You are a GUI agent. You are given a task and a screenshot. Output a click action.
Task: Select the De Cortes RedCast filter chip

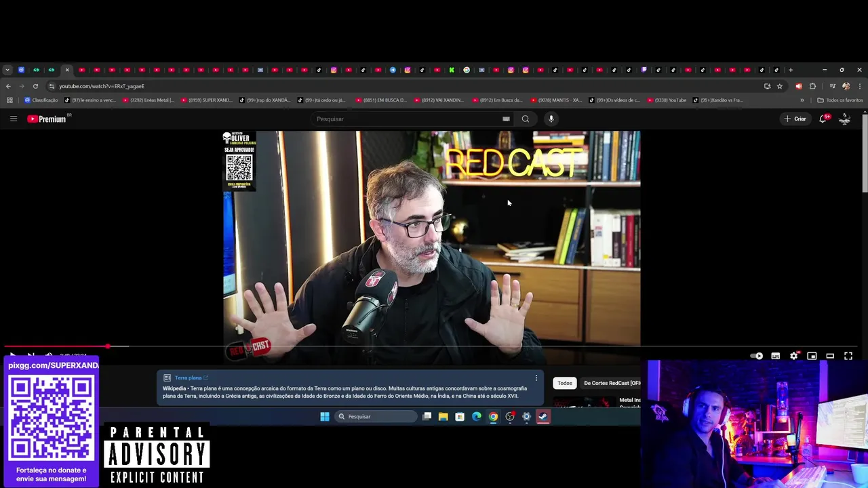(x=612, y=383)
